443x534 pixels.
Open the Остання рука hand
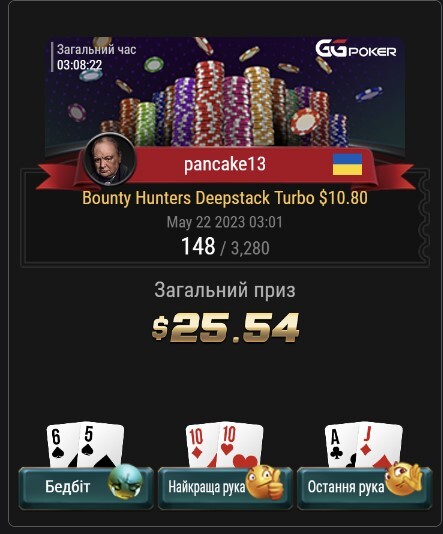(364, 488)
